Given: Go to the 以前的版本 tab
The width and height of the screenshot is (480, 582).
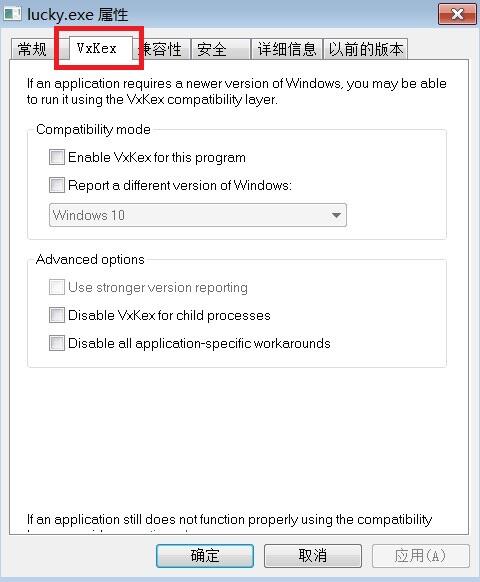Looking at the screenshot, I should tap(366, 49).
